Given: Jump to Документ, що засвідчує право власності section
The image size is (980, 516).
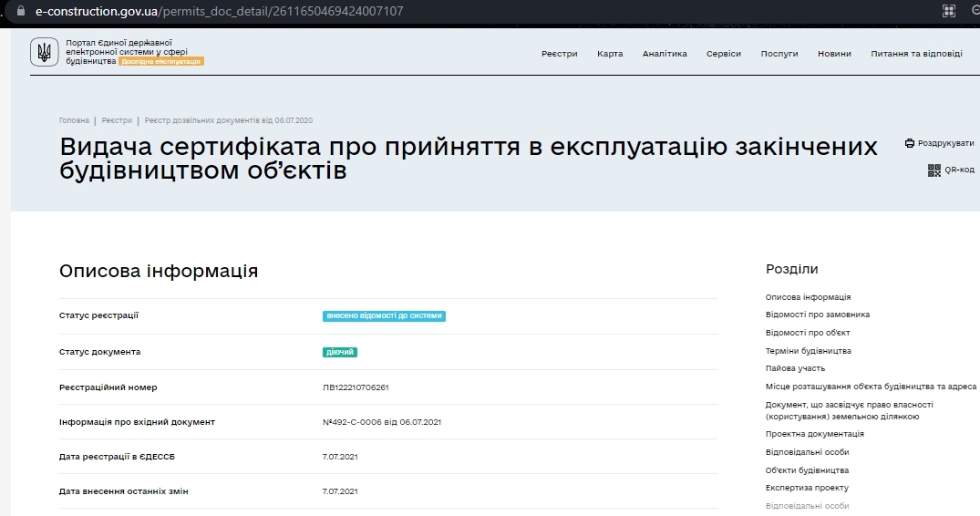Looking at the screenshot, I should coord(850,410).
